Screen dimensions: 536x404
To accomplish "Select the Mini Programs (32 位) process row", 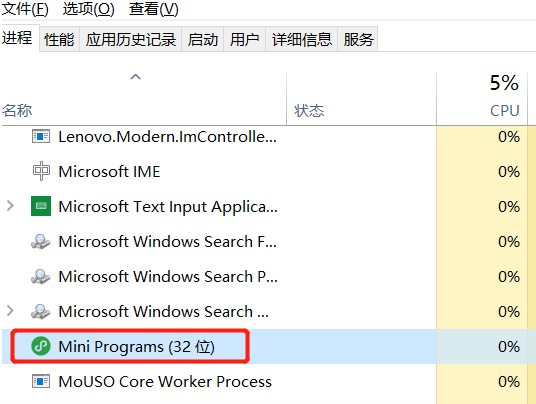I will pyautogui.click(x=269, y=346).
